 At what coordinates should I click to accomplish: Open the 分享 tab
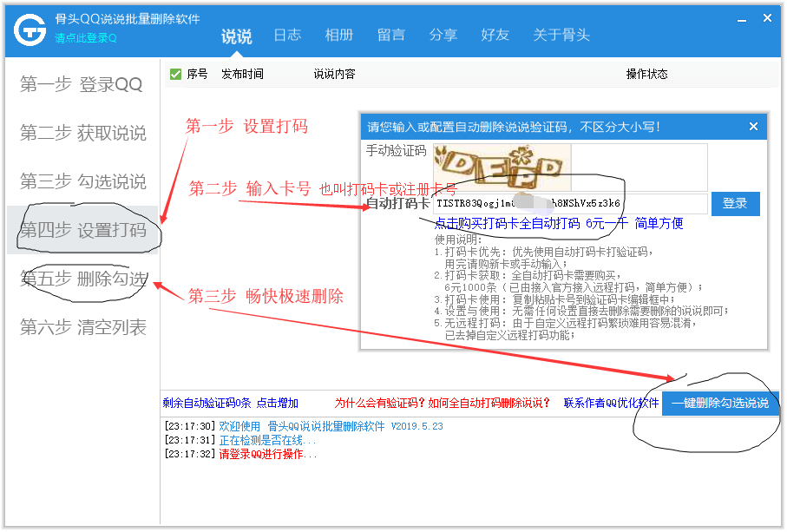[443, 35]
